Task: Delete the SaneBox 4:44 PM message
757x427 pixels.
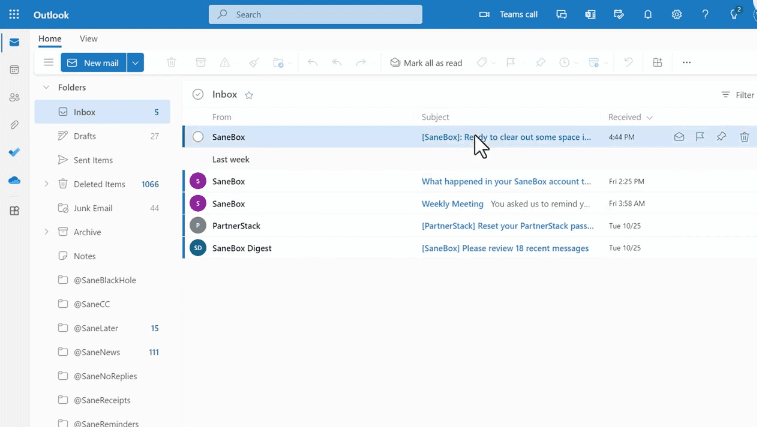Action: pos(744,137)
